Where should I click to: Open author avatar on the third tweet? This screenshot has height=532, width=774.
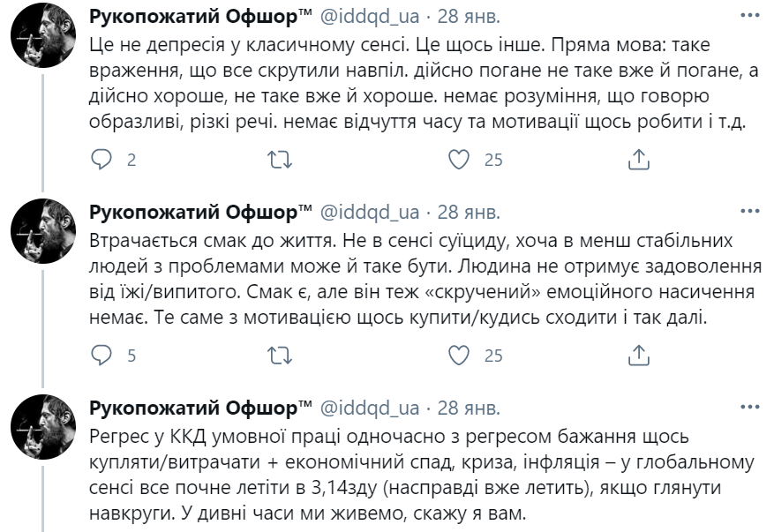(x=41, y=434)
